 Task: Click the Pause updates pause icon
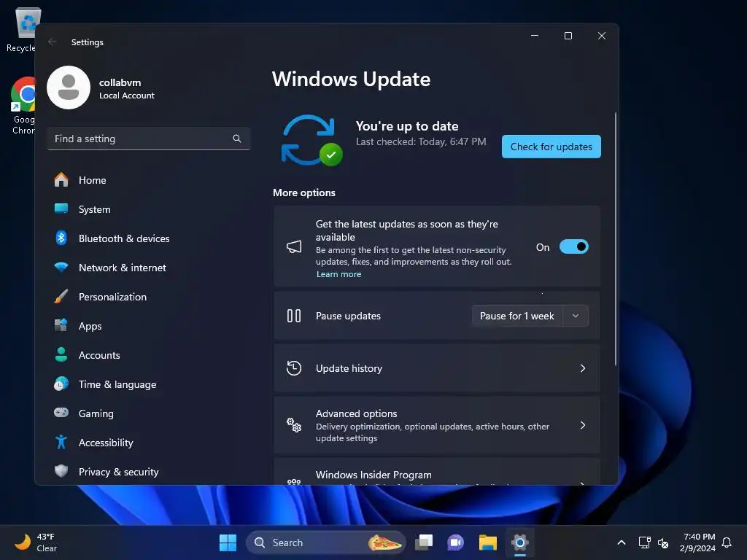tap(294, 316)
